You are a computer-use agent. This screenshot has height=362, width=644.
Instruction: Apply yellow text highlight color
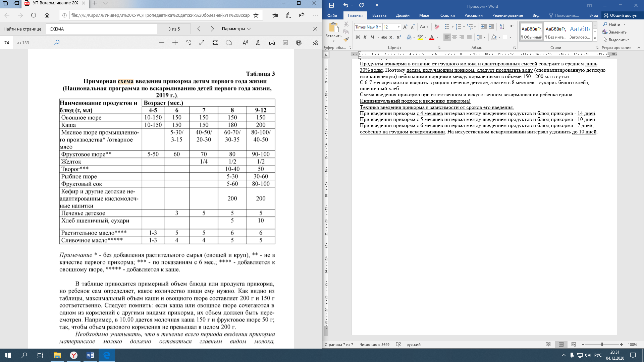click(420, 37)
